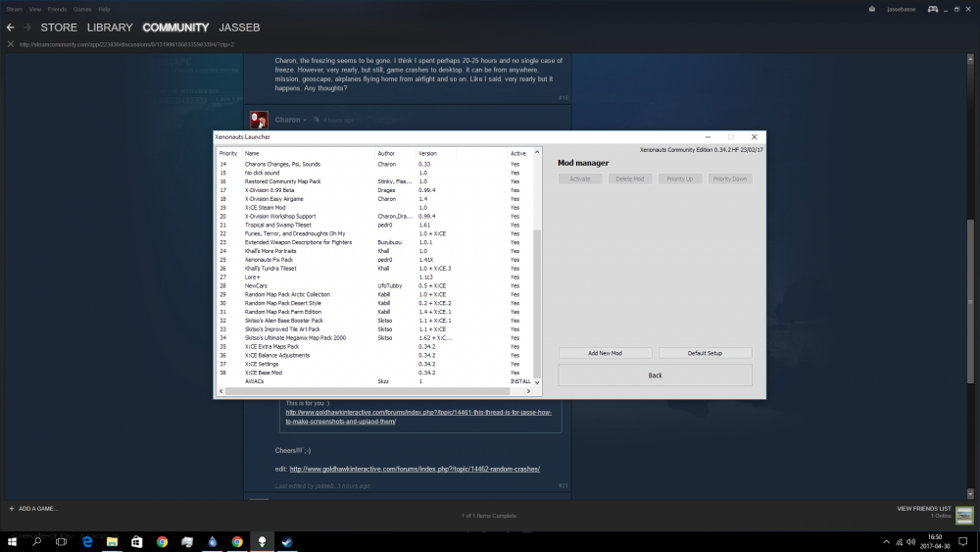This screenshot has width=980, height=552.
Task: Select Restored Community Map Pack row
Action: pyautogui.click(x=373, y=181)
